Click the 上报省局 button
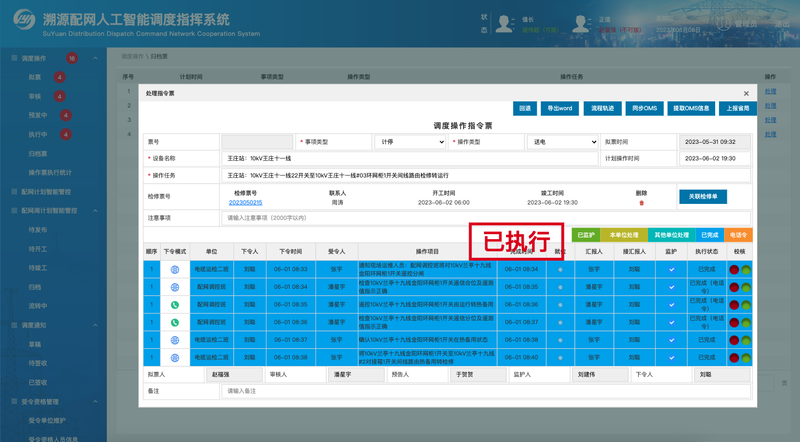This screenshot has height=442, width=800. (738, 108)
